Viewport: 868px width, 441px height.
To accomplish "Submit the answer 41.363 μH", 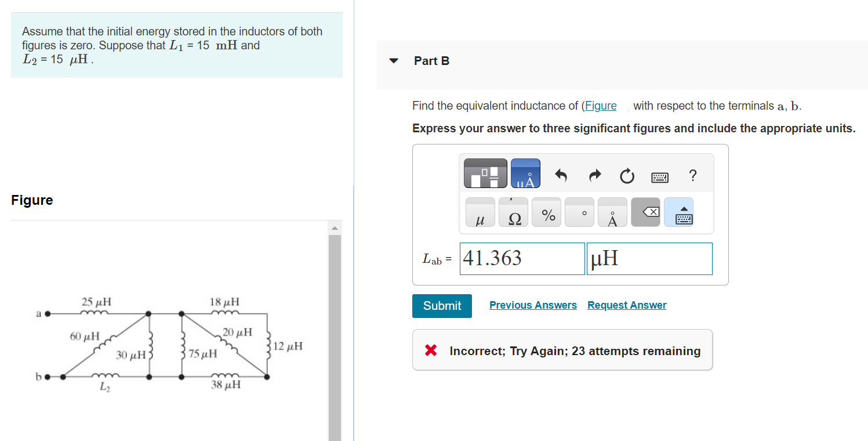I will 441,306.
